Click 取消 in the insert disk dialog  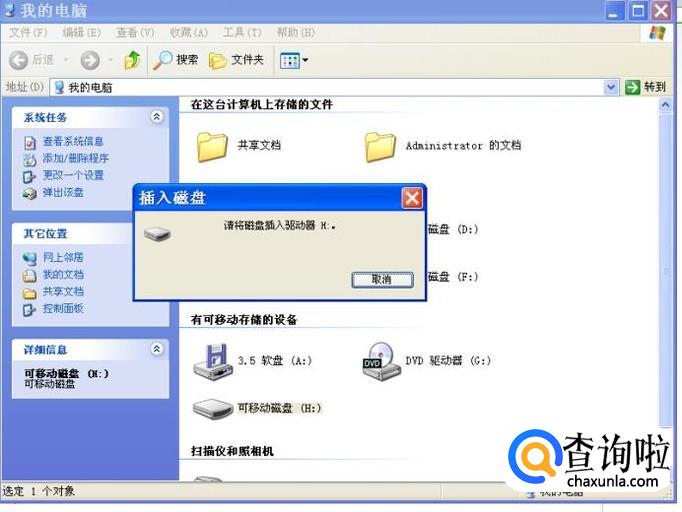(x=382, y=279)
